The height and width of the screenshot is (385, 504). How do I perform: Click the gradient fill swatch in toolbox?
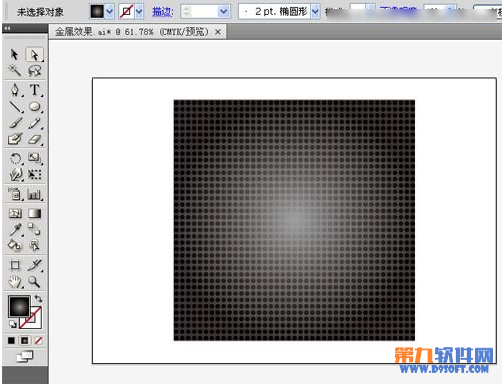point(19,306)
